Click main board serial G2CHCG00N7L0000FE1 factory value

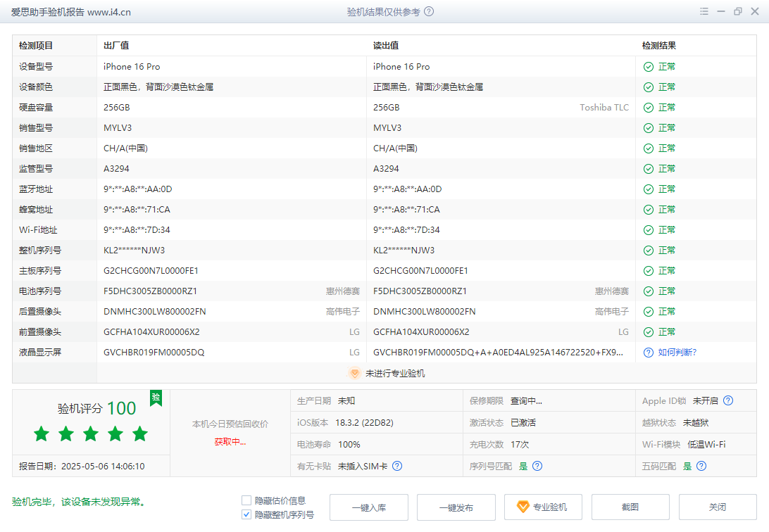click(151, 271)
